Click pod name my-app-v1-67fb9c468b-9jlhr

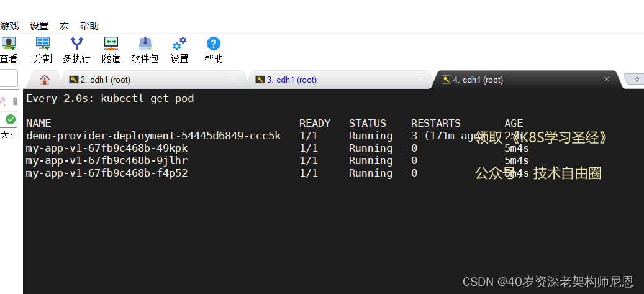pyautogui.click(x=107, y=161)
